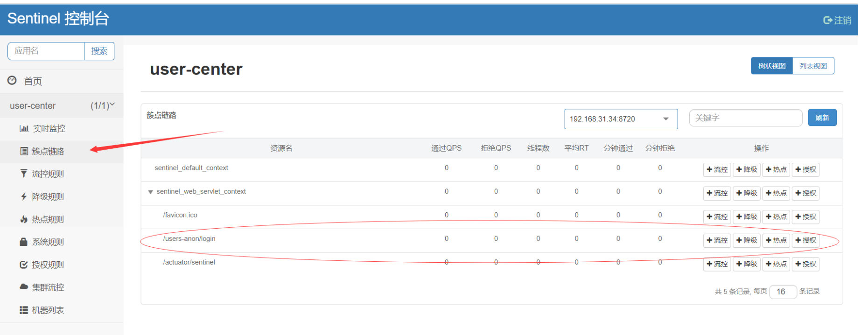This screenshot has height=335, width=868.
Task: Click the cloud icon for 集群流控
Action: [x=24, y=286]
